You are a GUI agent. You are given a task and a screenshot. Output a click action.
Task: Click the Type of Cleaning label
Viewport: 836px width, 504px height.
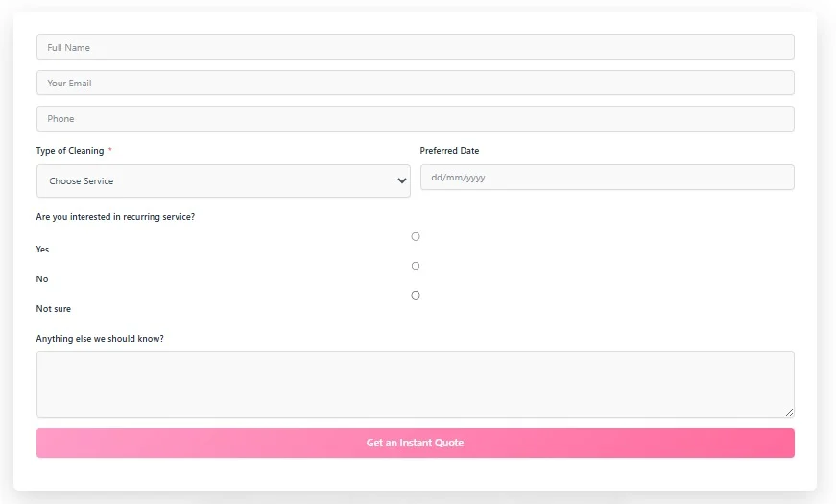tap(70, 151)
